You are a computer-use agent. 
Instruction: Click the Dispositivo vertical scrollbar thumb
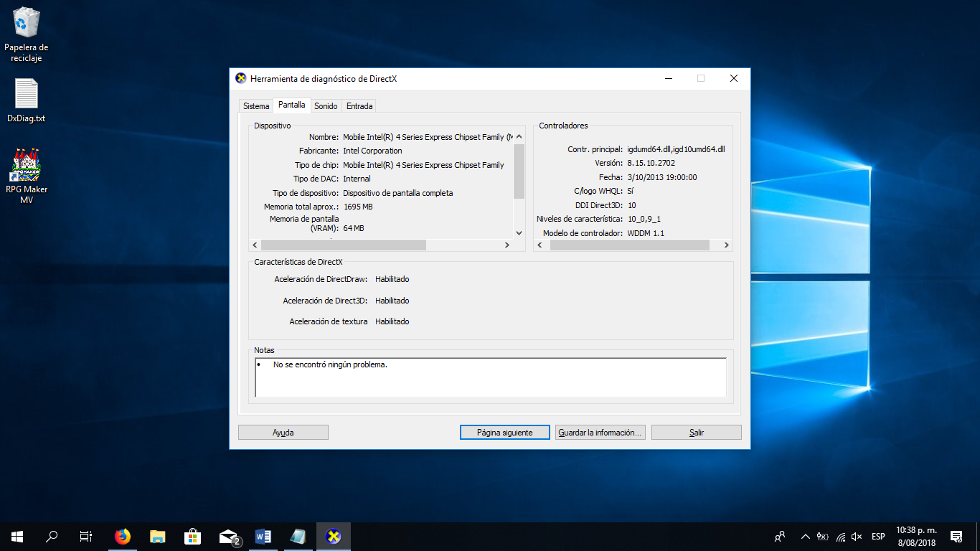pyautogui.click(x=519, y=171)
